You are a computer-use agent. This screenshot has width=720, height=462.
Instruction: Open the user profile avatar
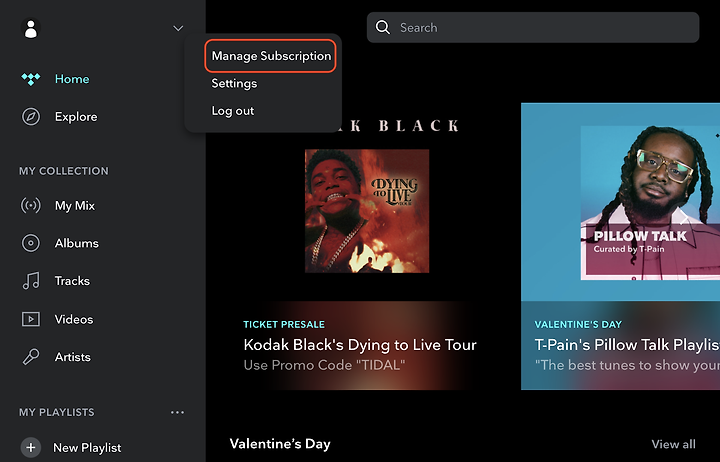(x=31, y=28)
